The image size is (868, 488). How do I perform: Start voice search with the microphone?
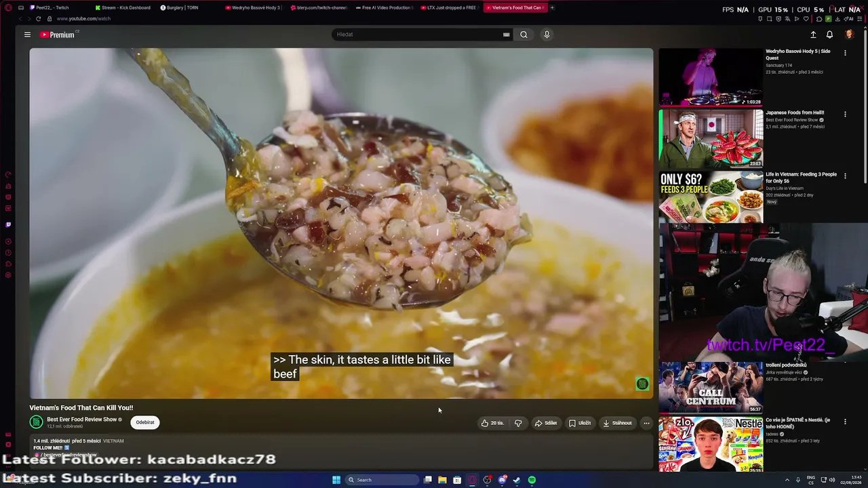click(x=547, y=35)
